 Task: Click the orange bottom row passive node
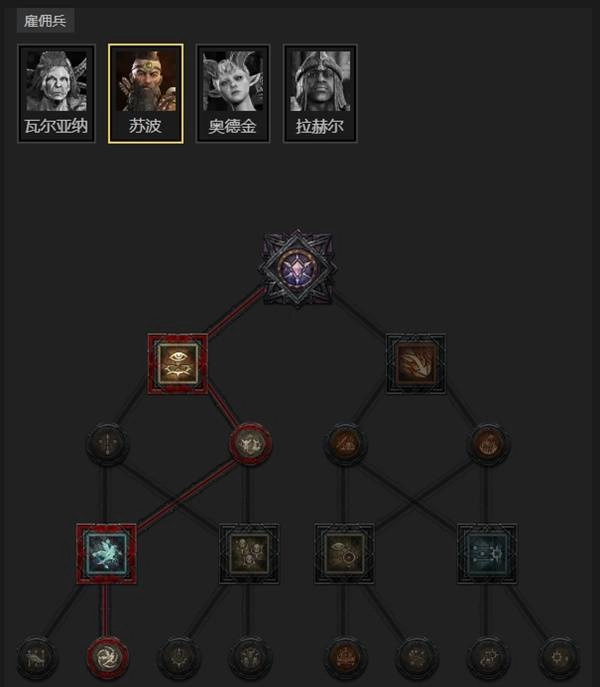[345, 658]
